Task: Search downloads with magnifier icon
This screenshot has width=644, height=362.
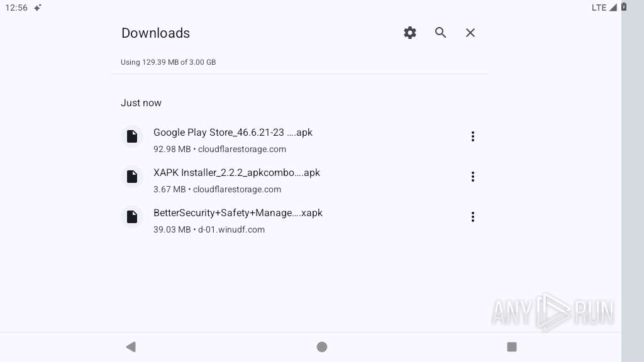Action: pos(440,33)
